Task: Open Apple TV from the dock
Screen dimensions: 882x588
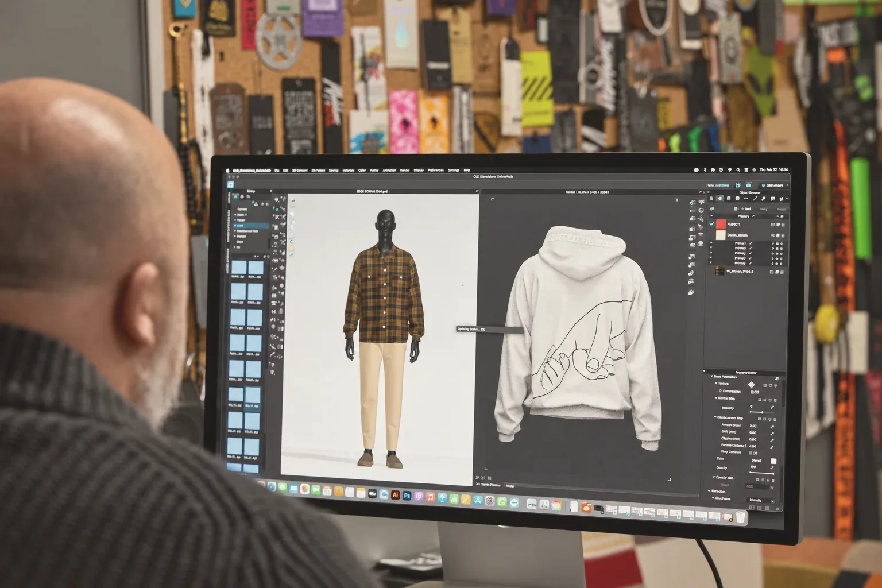Action: [372, 493]
